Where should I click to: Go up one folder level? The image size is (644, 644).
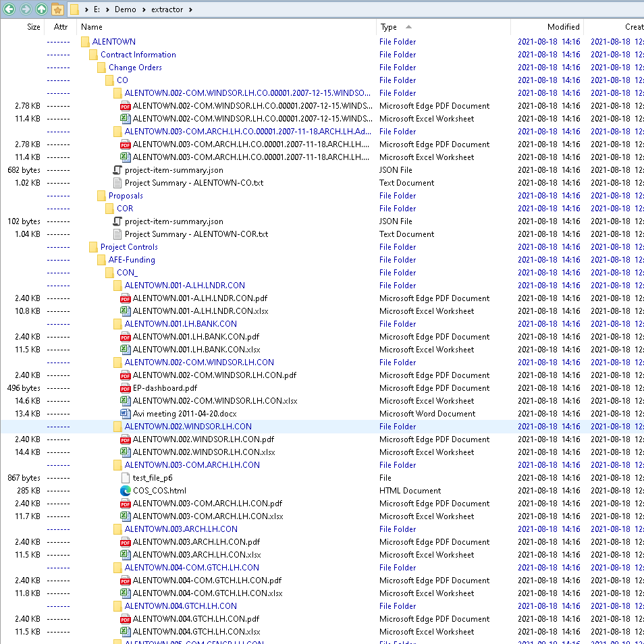[x=42, y=9]
